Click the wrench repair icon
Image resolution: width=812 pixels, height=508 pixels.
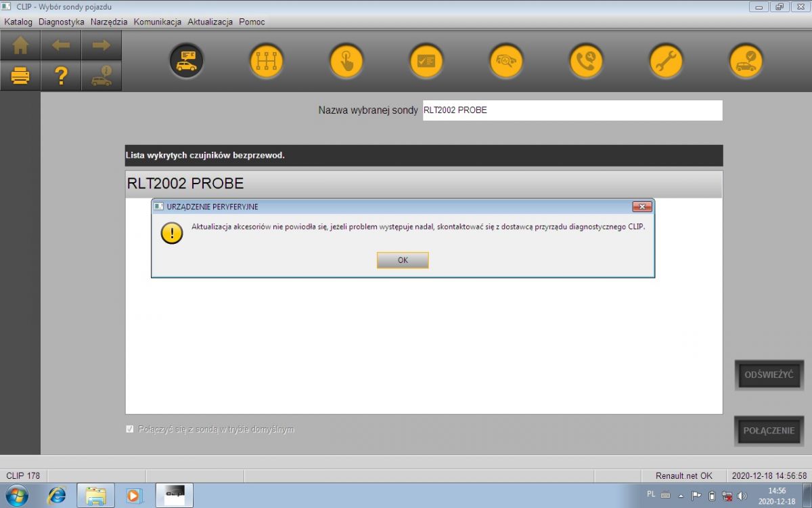click(x=666, y=62)
